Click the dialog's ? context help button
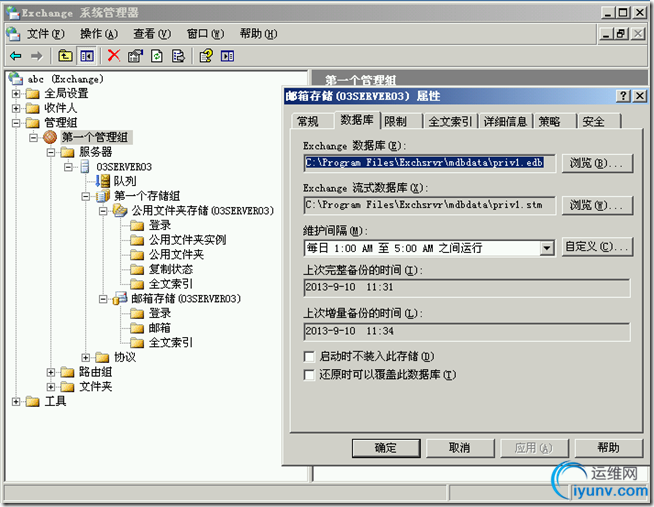Viewport: 654px width, 507px height. pos(623,96)
